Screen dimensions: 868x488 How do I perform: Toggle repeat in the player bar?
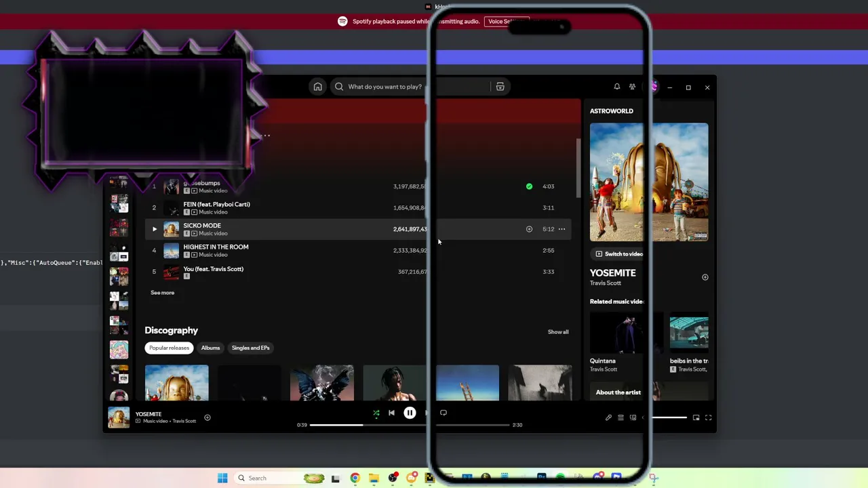point(443,413)
